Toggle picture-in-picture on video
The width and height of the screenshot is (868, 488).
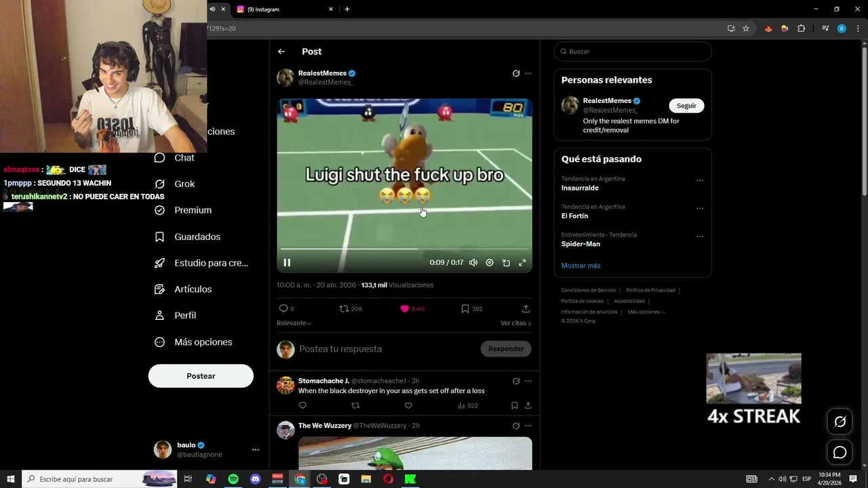506,262
